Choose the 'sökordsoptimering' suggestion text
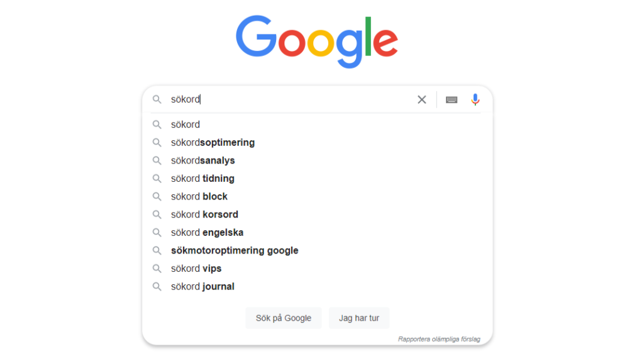The width and height of the screenshot is (644, 363). 213,143
